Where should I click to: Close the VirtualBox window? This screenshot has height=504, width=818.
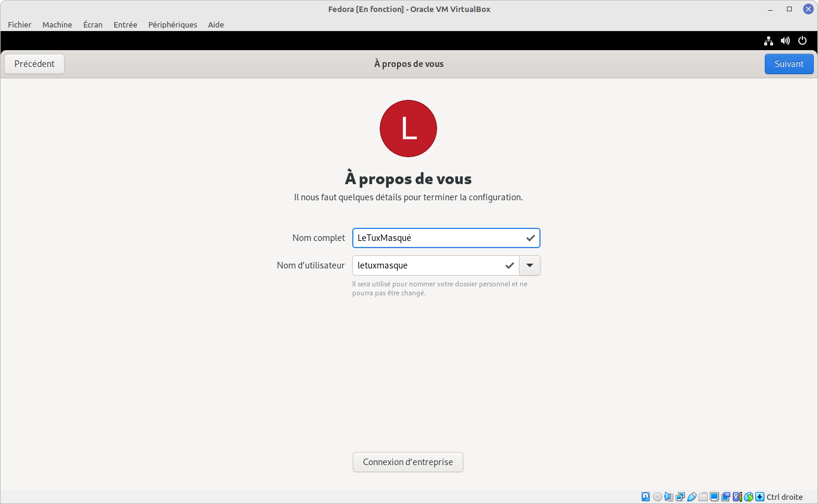coord(808,9)
